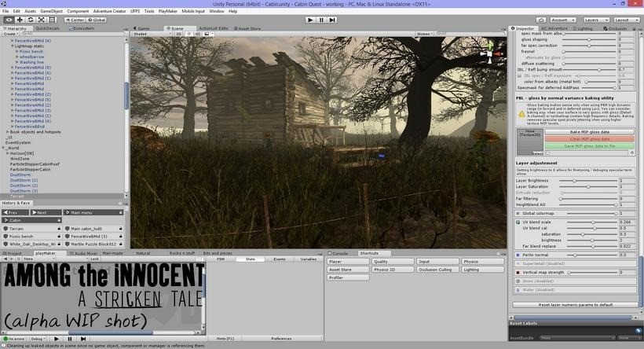Open the Create dropdown in Hierarchy
Screen dimensions: 644x349
tap(10, 34)
